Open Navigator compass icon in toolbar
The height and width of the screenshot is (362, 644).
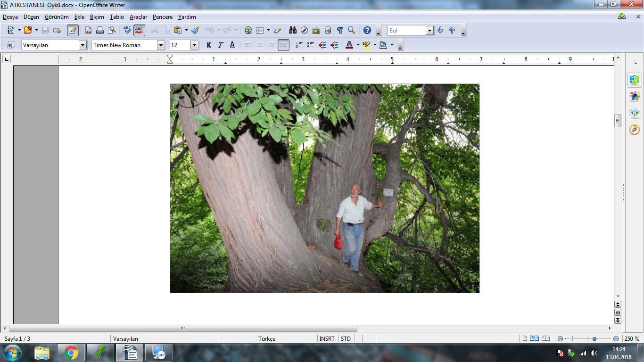(305, 30)
